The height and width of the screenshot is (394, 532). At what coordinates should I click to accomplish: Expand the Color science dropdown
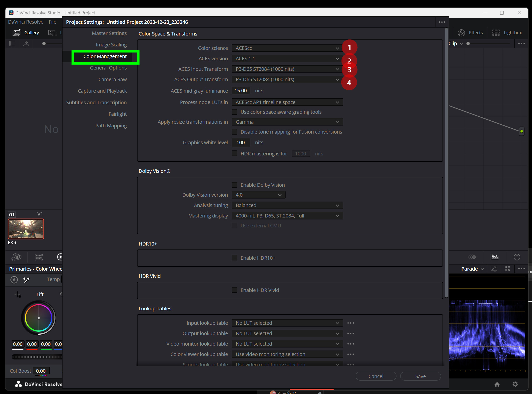[287, 48]
